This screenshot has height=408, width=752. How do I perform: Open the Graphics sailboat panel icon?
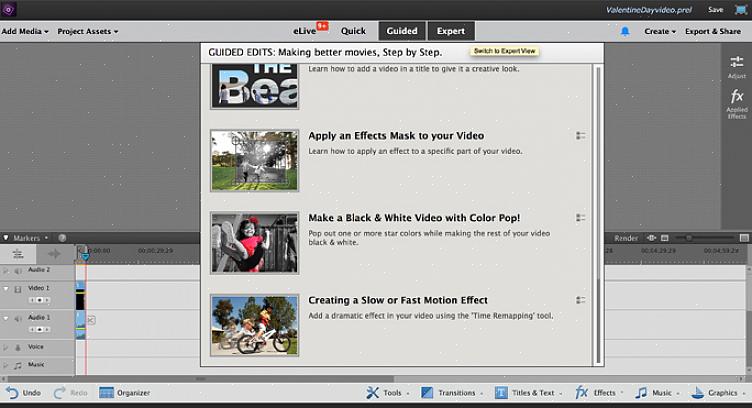tap(698, 393)
